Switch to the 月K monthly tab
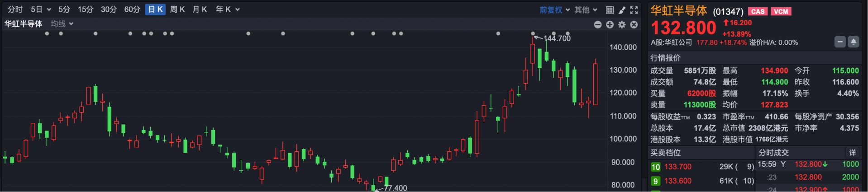Viewport: 868px width, 192px height. coord(200,9)
